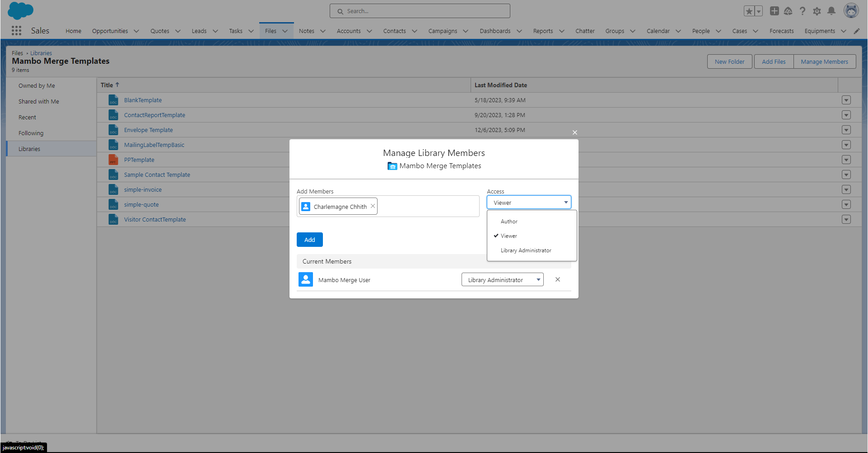The width and height of the screenshot is (868, 453).
Task: Click the Help question mark icon
Action: tap(803, 11)
